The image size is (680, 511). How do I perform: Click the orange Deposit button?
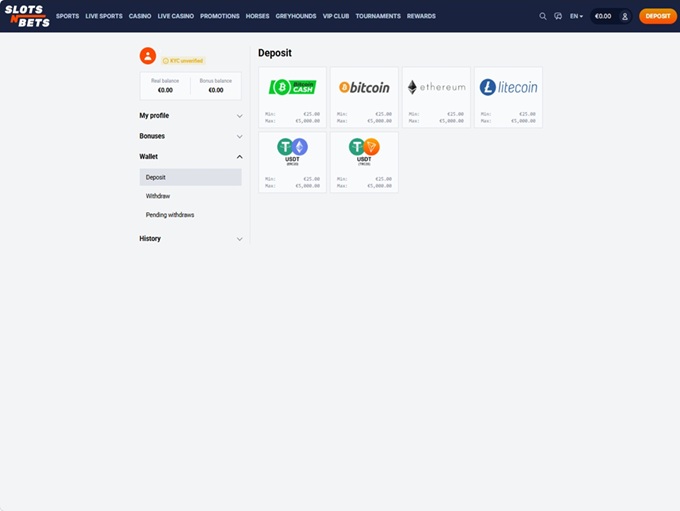pos(657,16)
